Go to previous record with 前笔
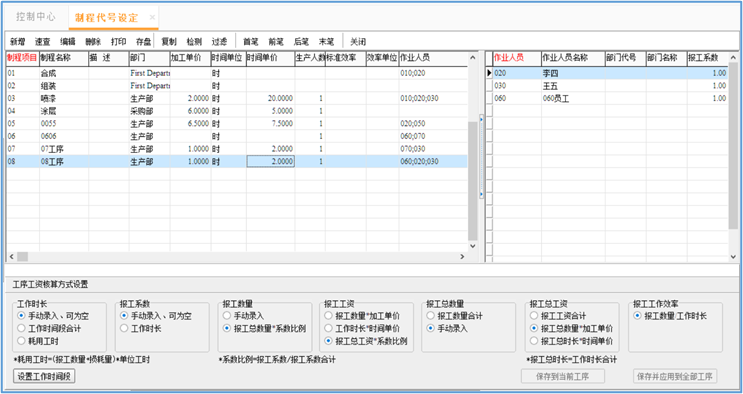This screenshot has height=394, width=743. pos(276,42)
